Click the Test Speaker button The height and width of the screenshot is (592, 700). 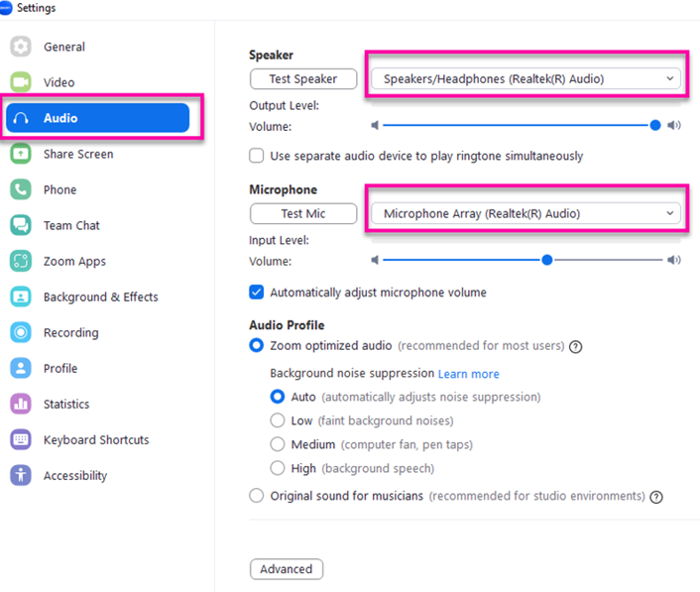point(303,79)
